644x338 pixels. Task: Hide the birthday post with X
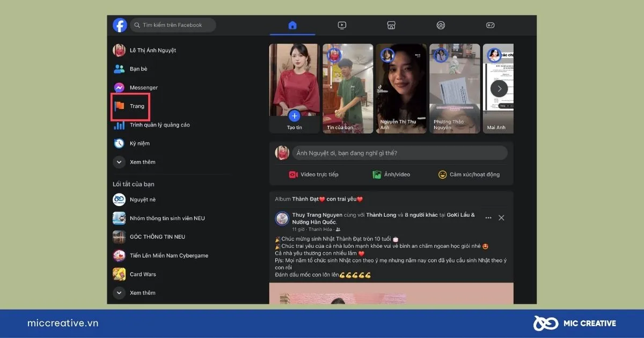pos(501,218)
